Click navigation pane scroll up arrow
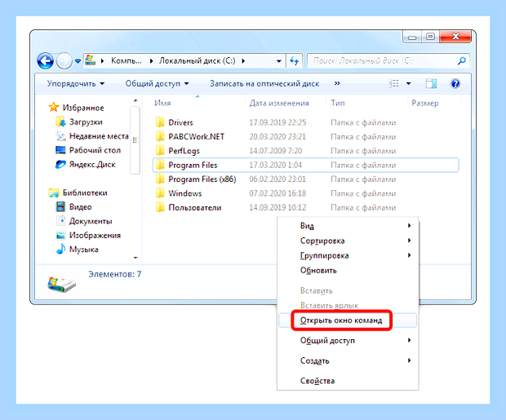The width and height of the screenshot is (506, 420). [135, 101]
